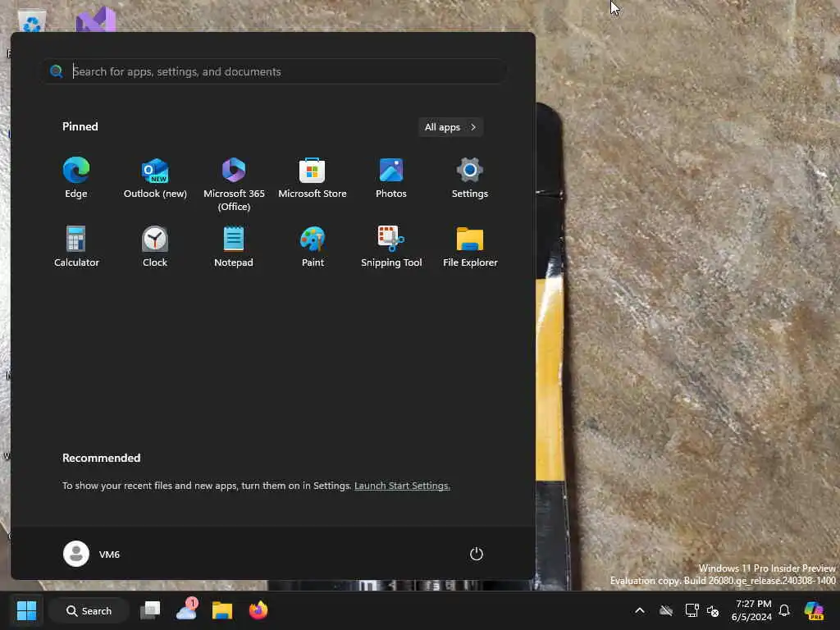Launch the Calculator app
This screenshot has width=840, height=630.
pyautogui.click(x=76, y=247)
